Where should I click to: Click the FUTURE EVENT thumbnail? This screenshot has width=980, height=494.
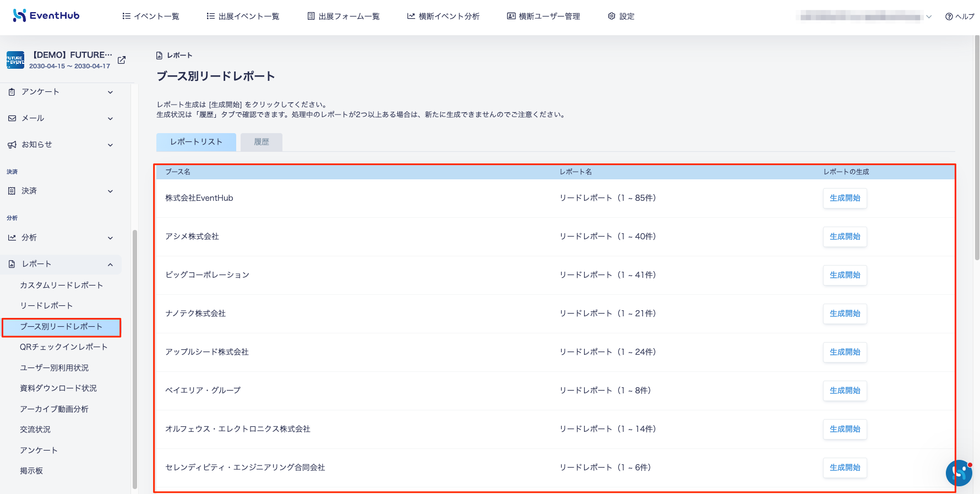15,60
